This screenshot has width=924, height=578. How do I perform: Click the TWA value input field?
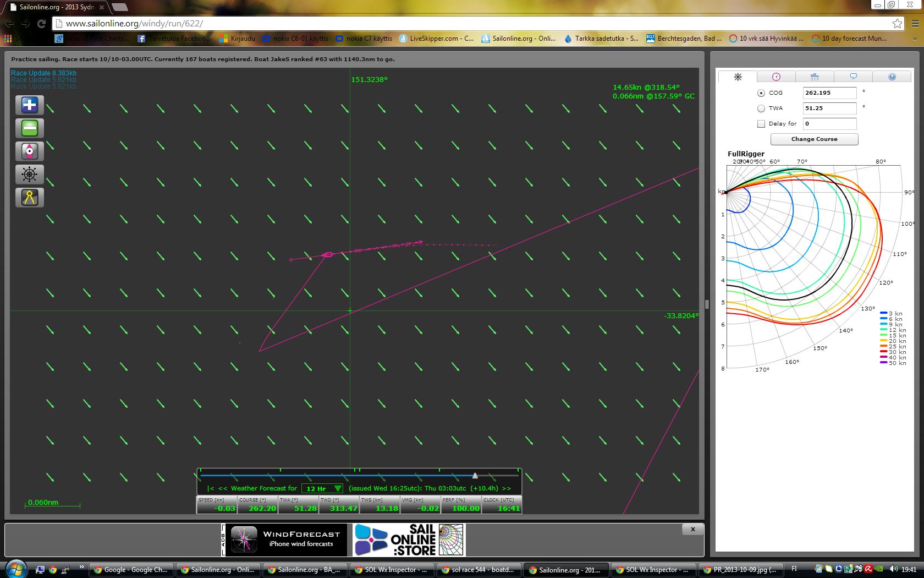point(829,108)
